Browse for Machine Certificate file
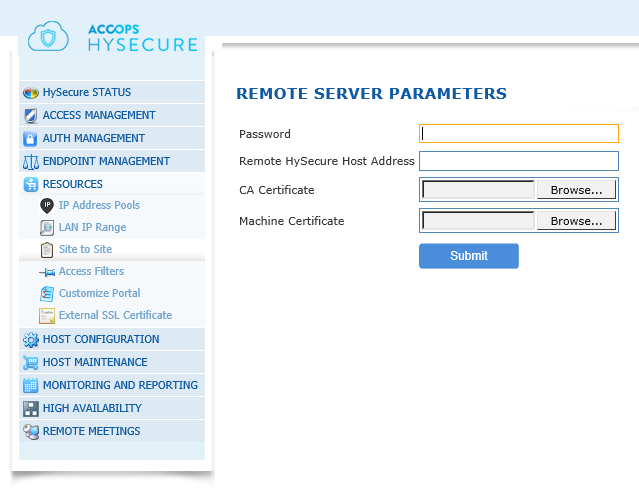639x498 pixels. (x=576, y=221)
